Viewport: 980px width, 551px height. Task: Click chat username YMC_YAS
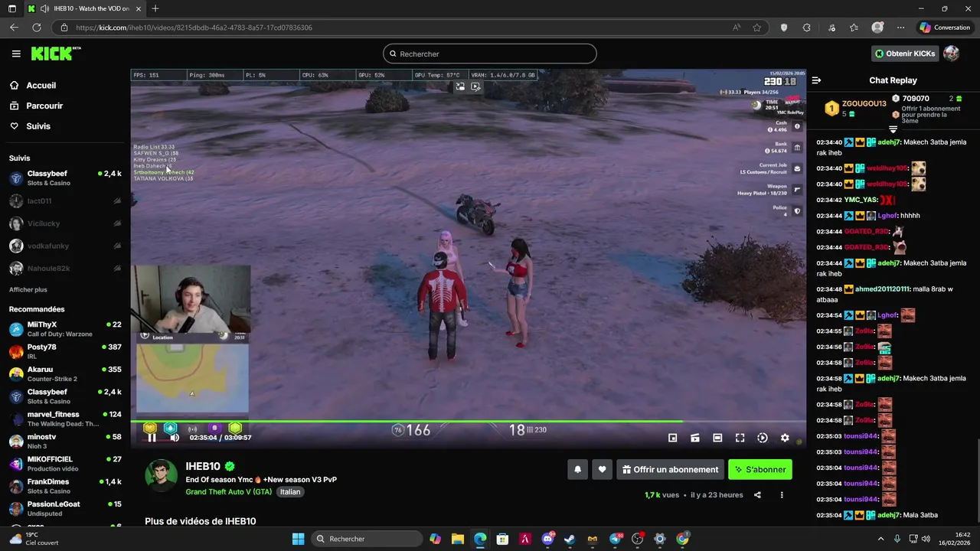(x=861, y=200)
